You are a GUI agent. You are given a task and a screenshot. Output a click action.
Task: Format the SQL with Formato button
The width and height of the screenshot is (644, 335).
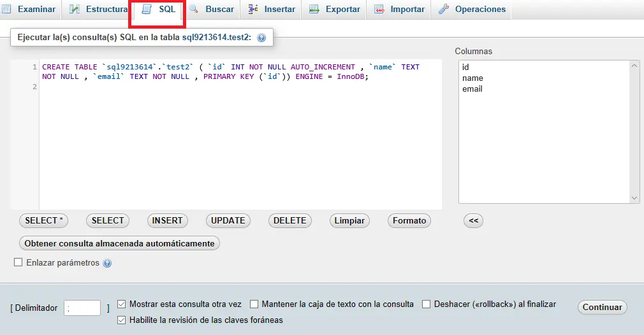[409, 220]
